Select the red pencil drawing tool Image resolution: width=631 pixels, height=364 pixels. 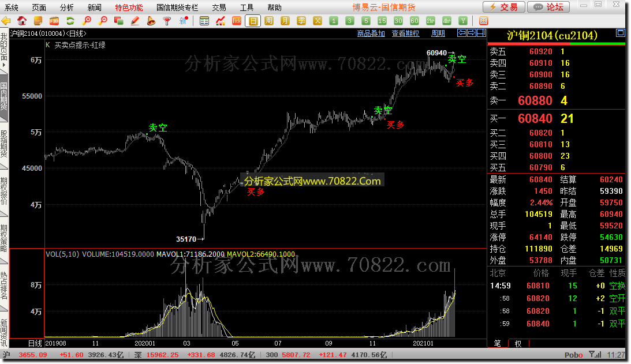coord(135,21)
